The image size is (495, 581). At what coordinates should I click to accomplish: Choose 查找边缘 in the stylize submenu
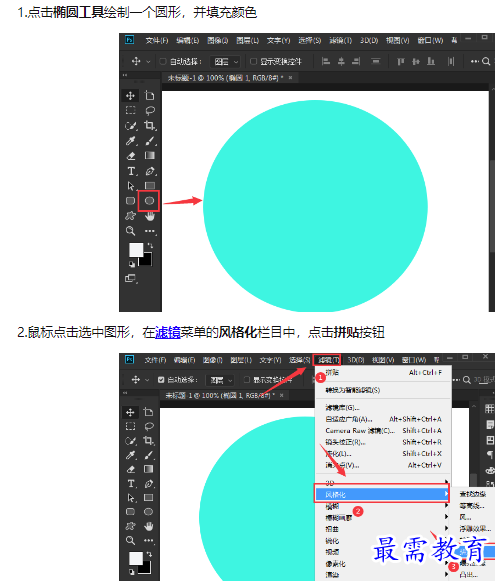(473, 494)
